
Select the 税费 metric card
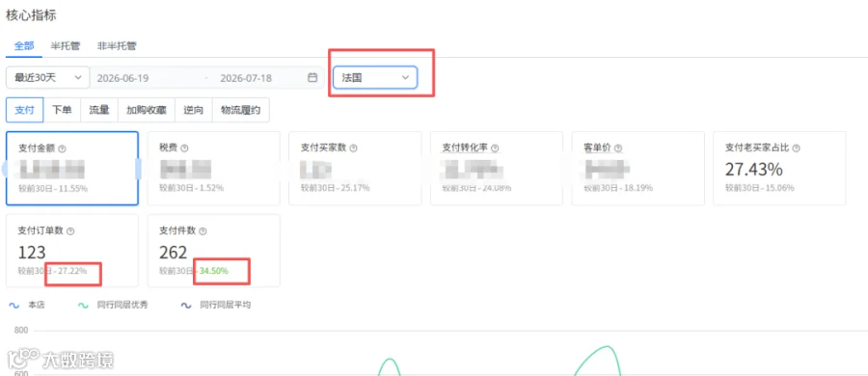pos(214,169)
